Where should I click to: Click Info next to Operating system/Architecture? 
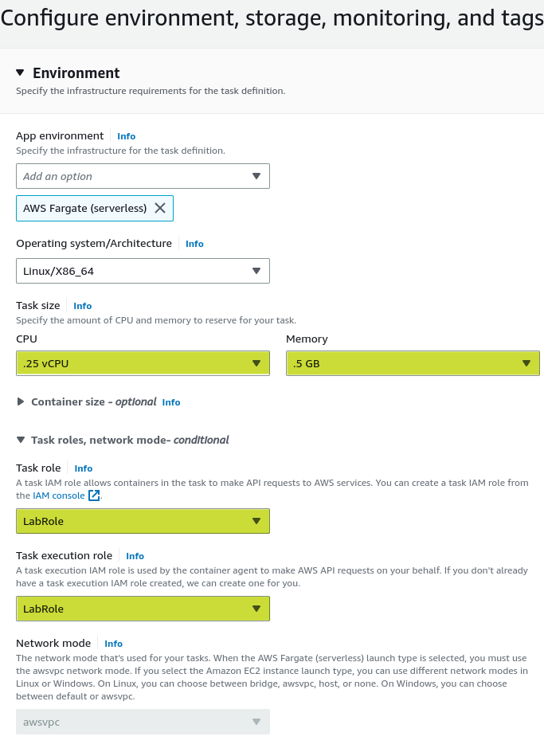pyautogui.click(x=194, y=244)
